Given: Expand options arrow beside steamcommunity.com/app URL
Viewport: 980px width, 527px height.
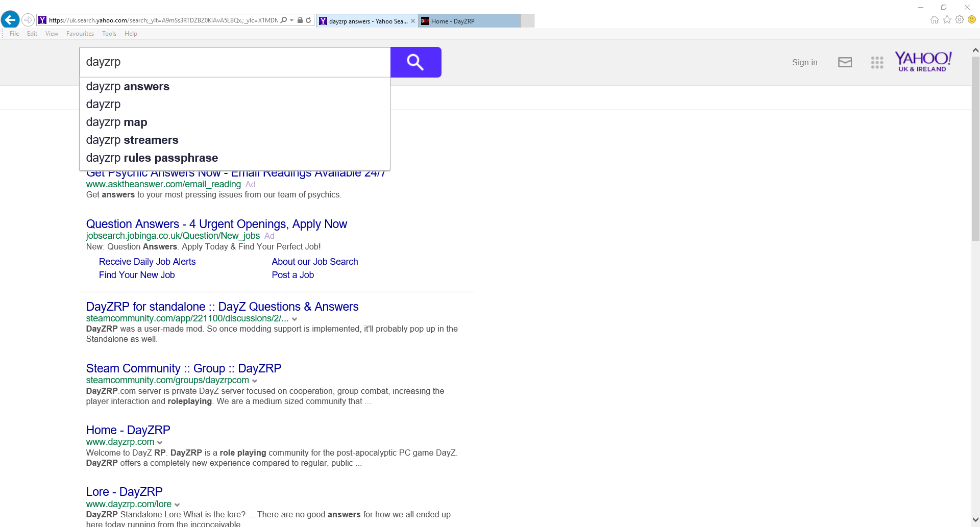Looking at the screenshot, I should (295, 319).
